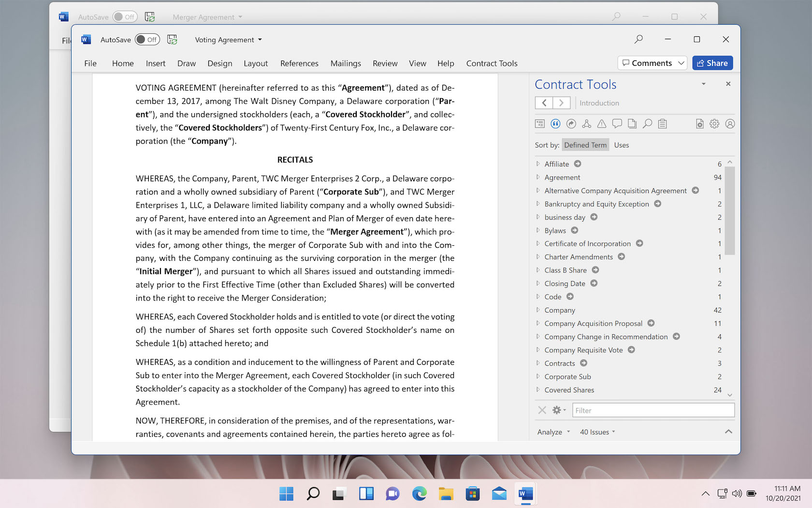Open Microsoft Edge from the taskbar

click(x=419, y=493)
